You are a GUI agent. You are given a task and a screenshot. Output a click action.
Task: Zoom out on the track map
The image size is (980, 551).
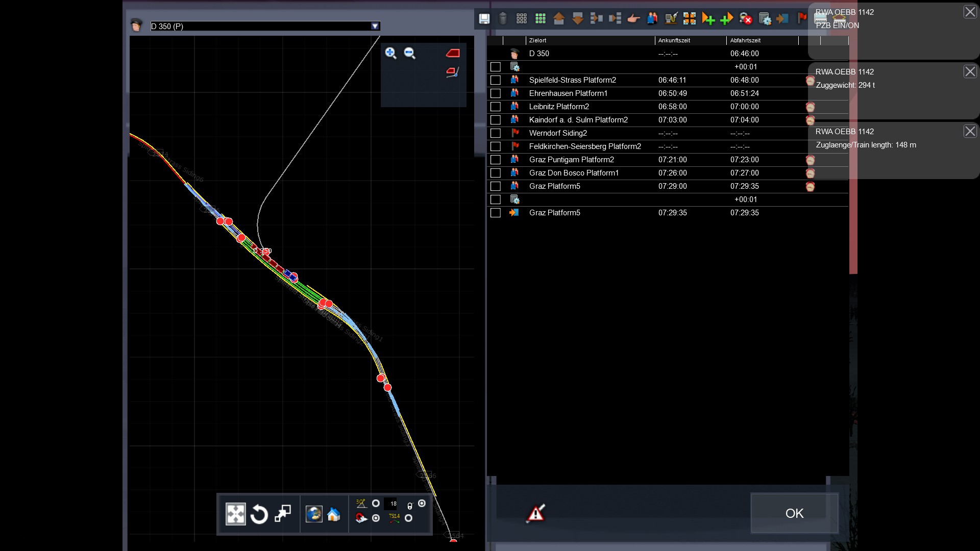pos(410,53)
